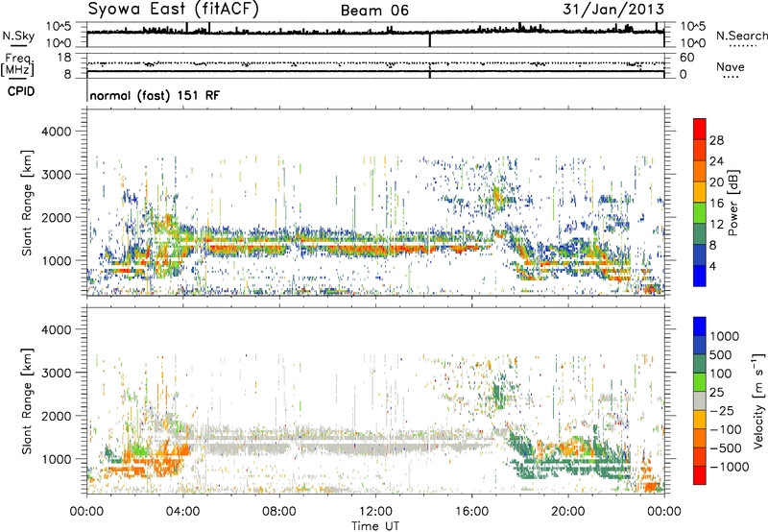768x532 pixels.
Task: Click the 'Velocity [m s⁻¹]' colorbar label
Action: (x=758, y=400)
